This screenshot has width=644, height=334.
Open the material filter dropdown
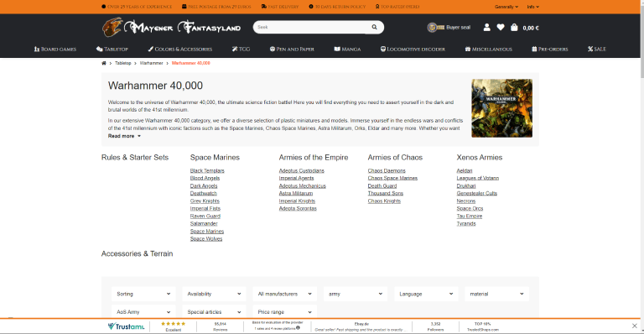tap(496, 294)
